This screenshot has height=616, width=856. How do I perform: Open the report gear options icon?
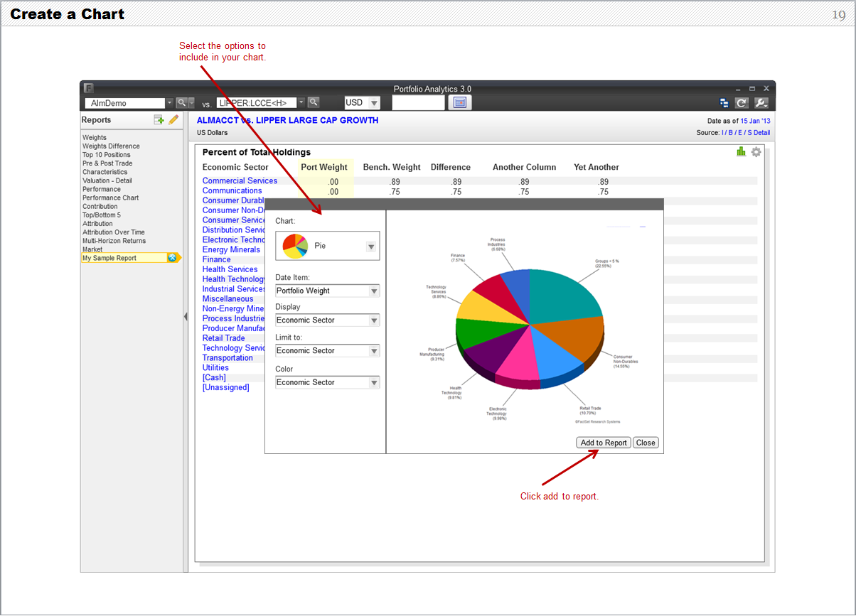coord(756,152)
